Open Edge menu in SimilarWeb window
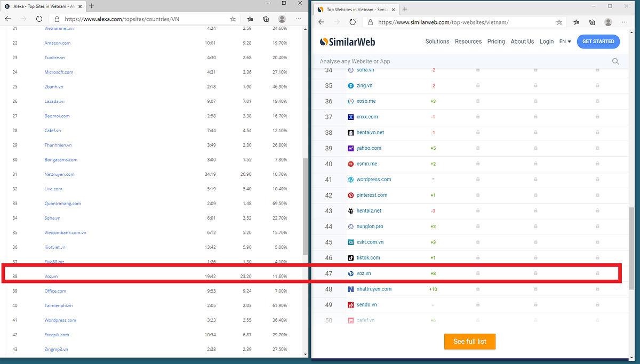This screenshot has height=364, width=640. pos(624,22)
